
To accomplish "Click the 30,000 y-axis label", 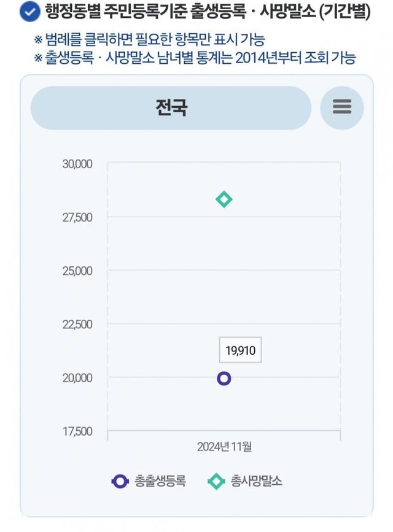I will tap(77, 164).
